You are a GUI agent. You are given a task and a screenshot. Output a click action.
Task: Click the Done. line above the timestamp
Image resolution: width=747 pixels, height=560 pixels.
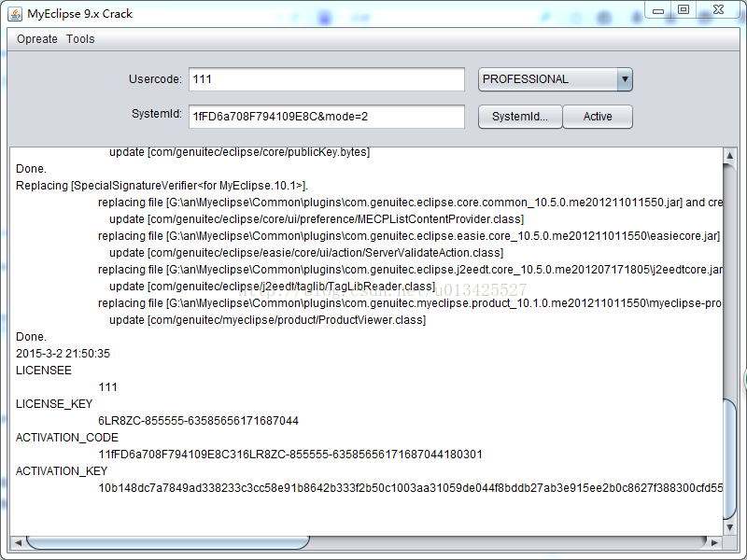(x=31, y=337)
